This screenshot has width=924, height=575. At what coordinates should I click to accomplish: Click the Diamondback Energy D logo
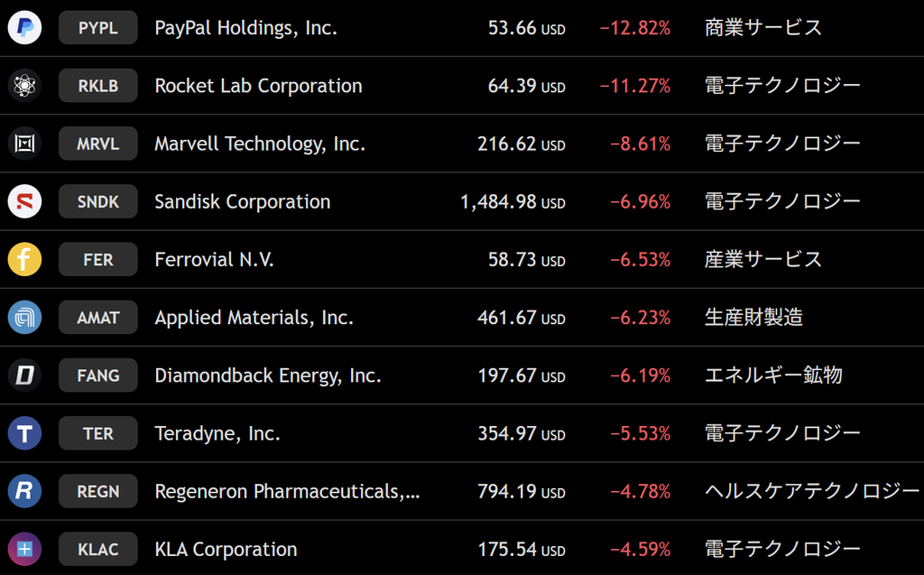point(24,376)
